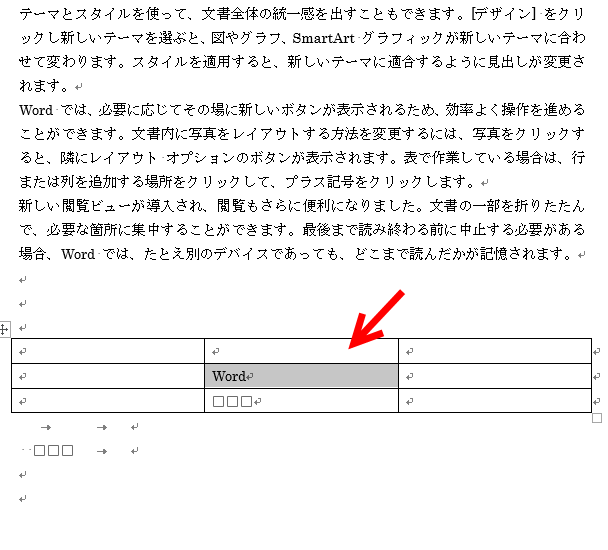
Task: Click the middle-row right table cell
Action: (x=494, y=376)
